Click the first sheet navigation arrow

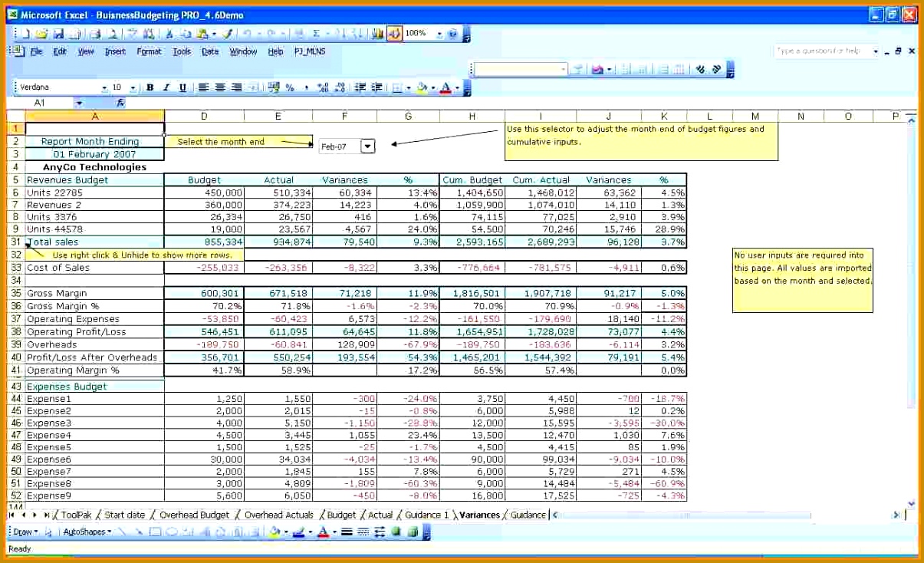tap(11, 515)
